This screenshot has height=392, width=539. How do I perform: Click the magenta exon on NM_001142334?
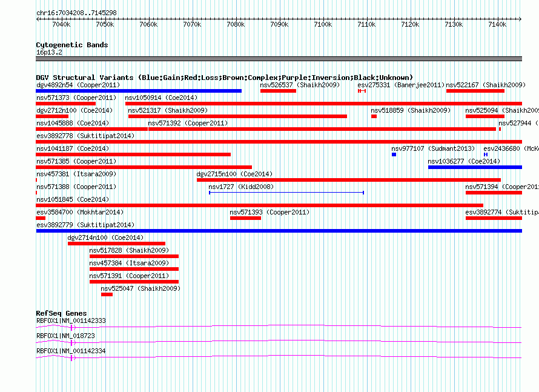(x=71, y=358)
